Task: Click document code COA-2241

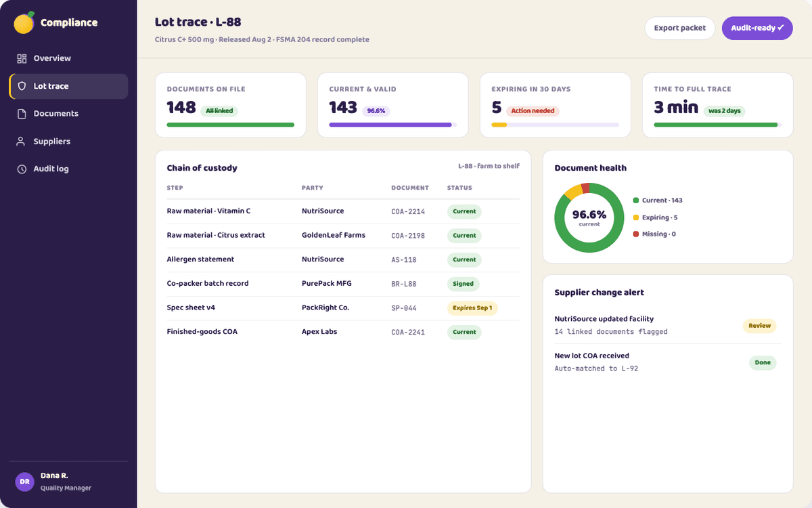Action: [x=408, y=333]
